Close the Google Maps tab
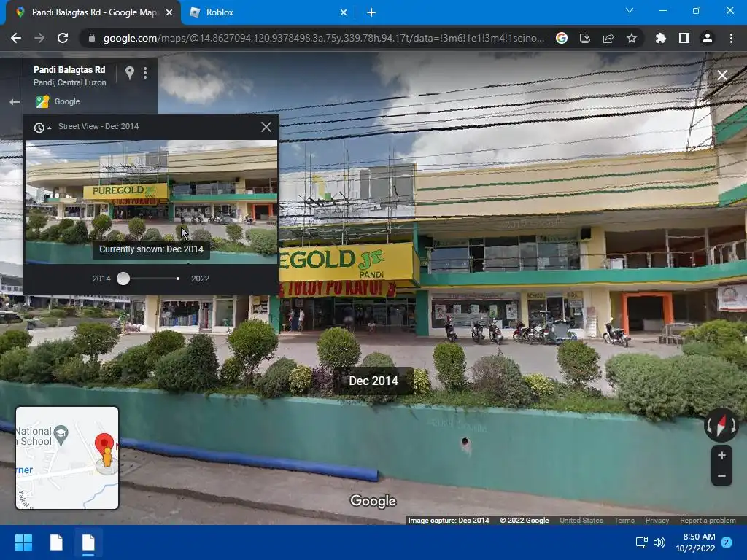The height and width of the screenshot is (560, 747). coord(169,13)
